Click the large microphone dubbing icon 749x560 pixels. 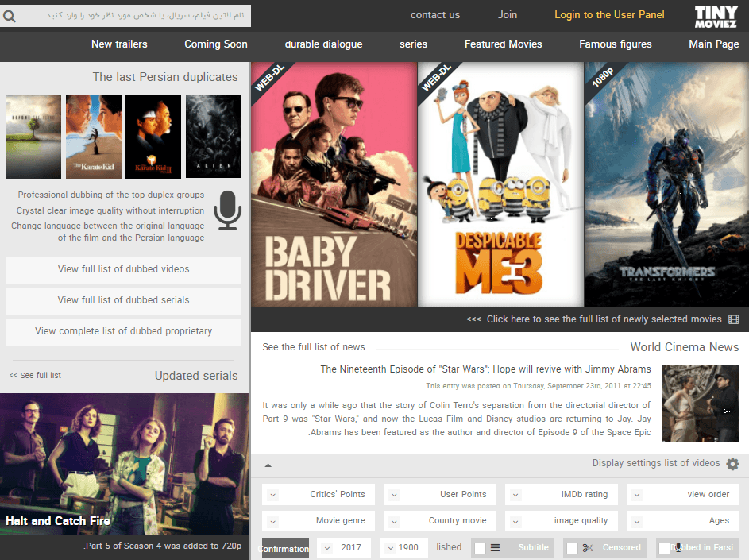[x=227, y=210]
